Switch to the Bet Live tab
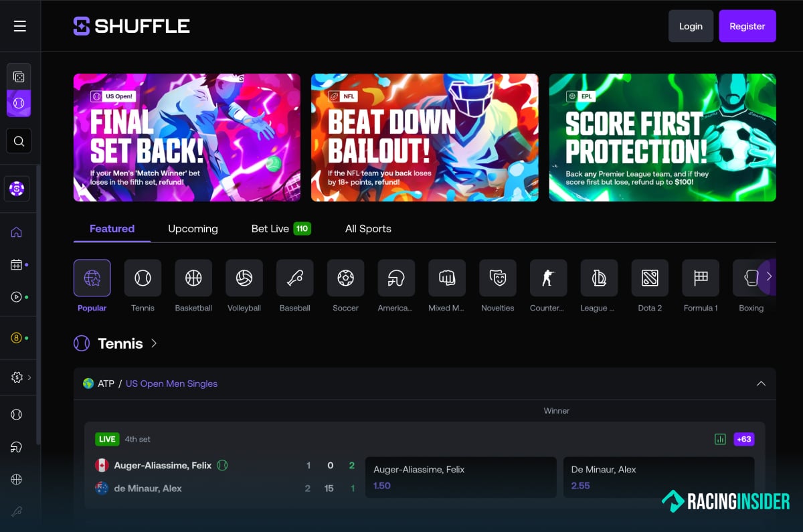This screenshot has height=532, width=803. click(281, 229)
